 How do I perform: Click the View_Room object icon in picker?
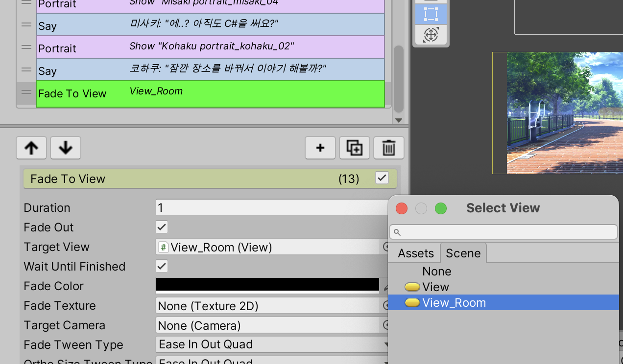412,303
